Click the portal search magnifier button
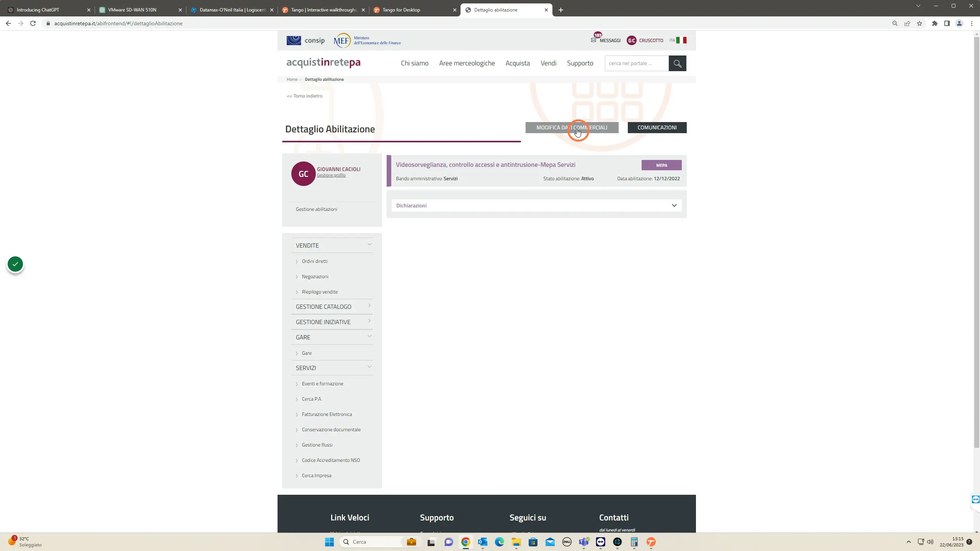The height and width of the screenshot is (551, 980). pyautogui.click(x=677, y=64)
